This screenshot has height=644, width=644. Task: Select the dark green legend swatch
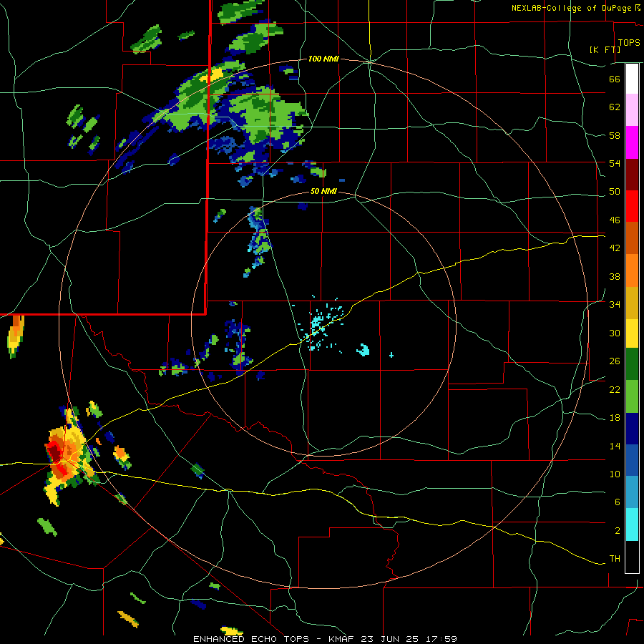[x=632, y=364]
